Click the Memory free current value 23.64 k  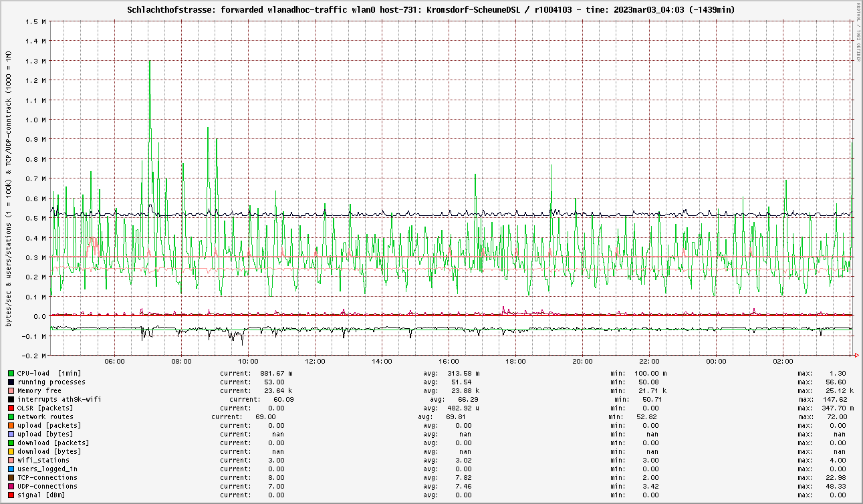point(277,390)
